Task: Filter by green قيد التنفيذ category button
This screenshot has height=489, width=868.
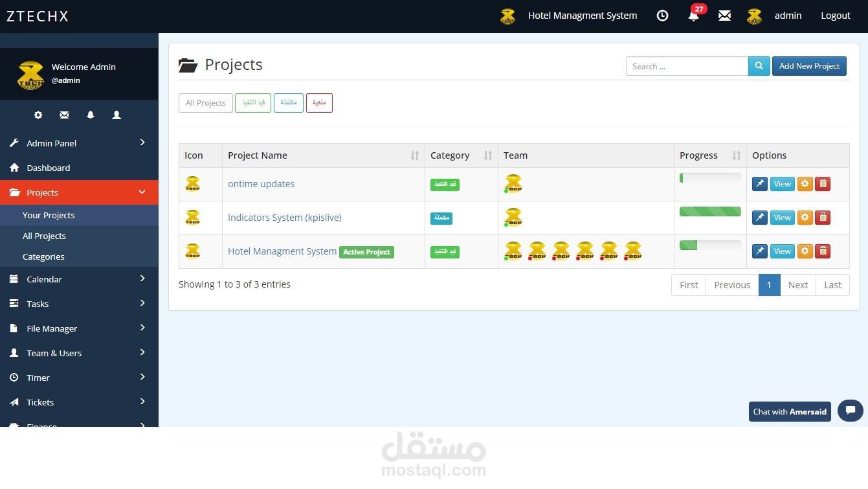Action: pyautogui.click(x=253, y=103)
